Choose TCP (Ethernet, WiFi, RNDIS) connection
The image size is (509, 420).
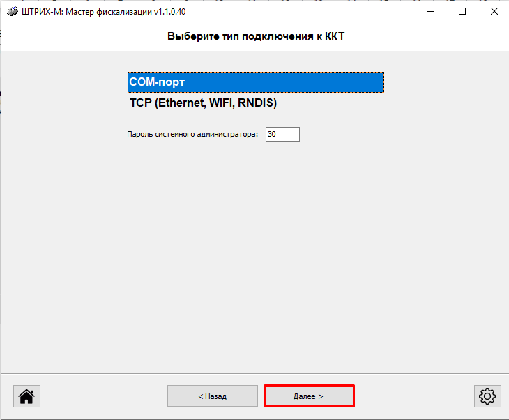pyautogui.click(x=204, y=103)
